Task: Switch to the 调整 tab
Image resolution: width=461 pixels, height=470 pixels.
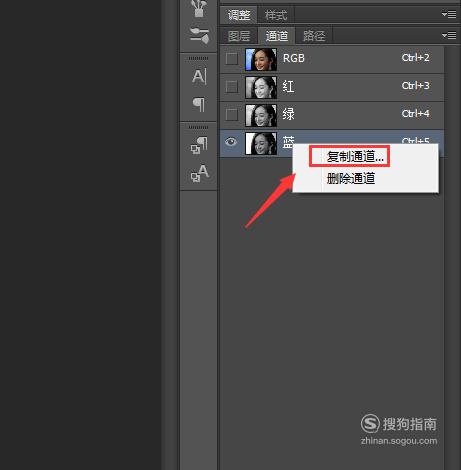Action: [239, 15]
